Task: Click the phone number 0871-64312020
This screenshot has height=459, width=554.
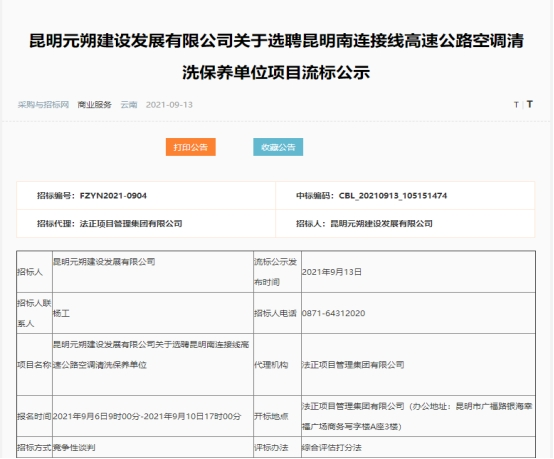Action: pos(334,313)
